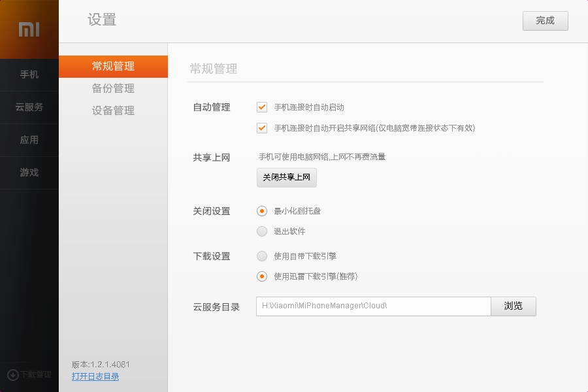
Task: Select the 常规管理 settings tab
Action: [113, 66]
